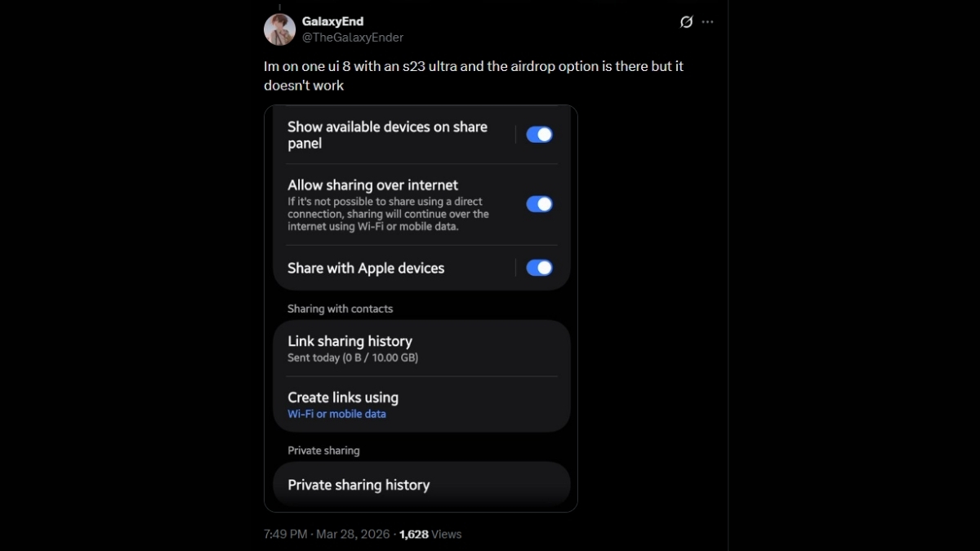Click the GalaxyEnd display name
This screenshot has width=980, height=551.
(332, 21)
